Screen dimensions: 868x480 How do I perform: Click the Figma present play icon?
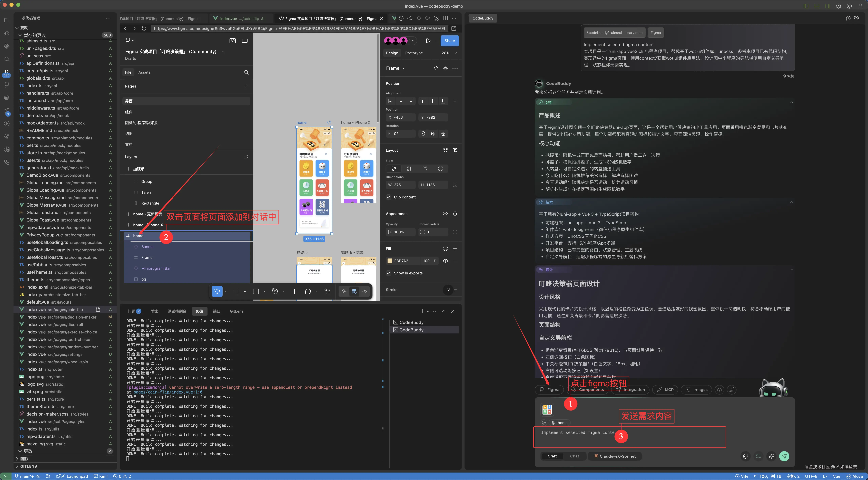coord(428,41)
